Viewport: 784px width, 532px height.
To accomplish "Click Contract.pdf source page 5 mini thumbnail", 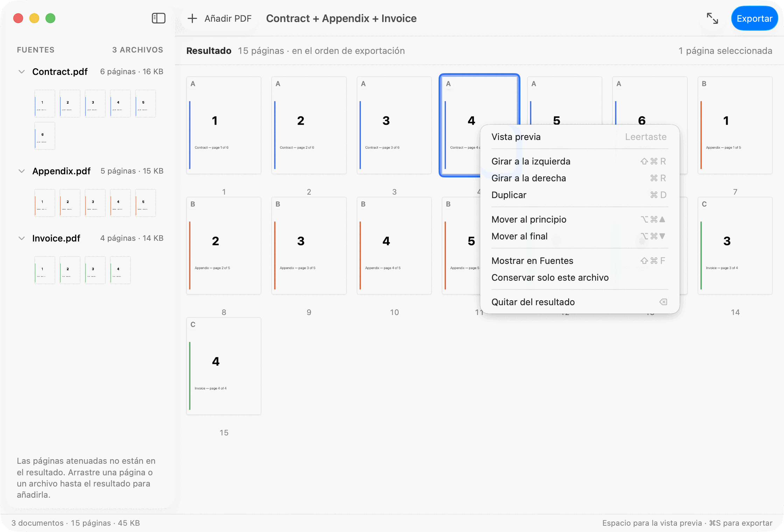I will click(x=146, y=104).
